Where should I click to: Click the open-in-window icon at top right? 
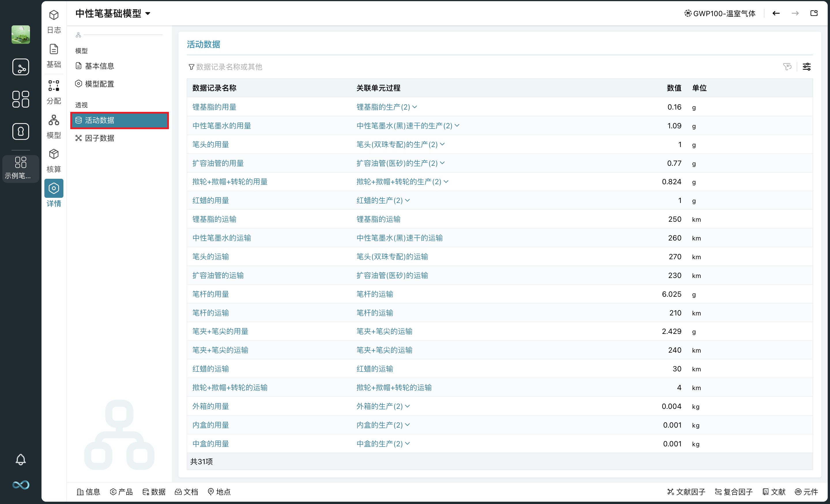coord(814,14)
